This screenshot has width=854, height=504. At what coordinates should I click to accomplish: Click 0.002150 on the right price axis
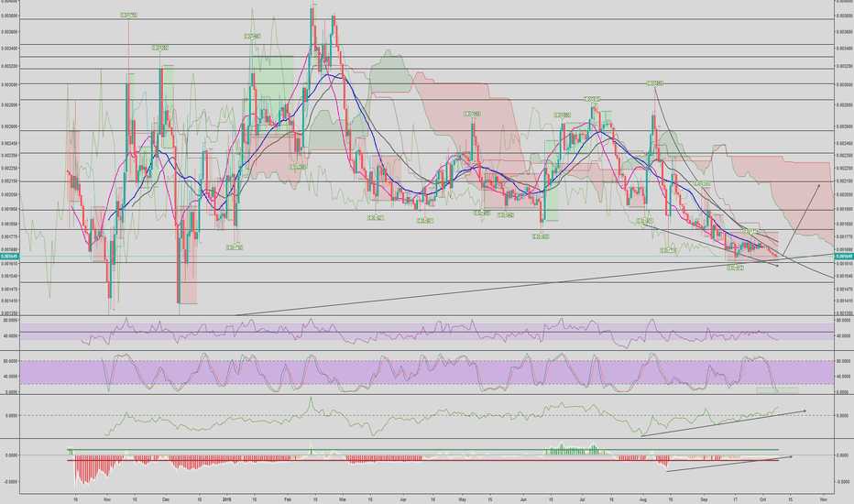(x=845, y=181)
